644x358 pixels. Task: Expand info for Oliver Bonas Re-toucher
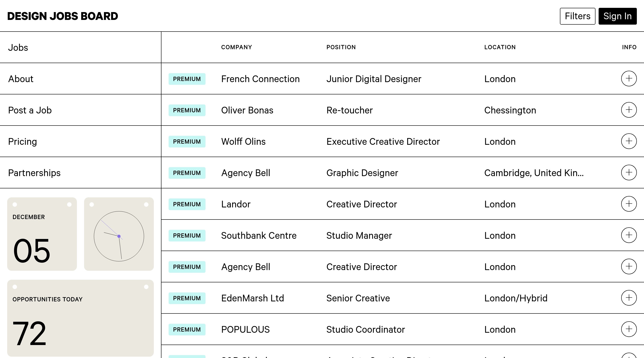pos(629,110)
